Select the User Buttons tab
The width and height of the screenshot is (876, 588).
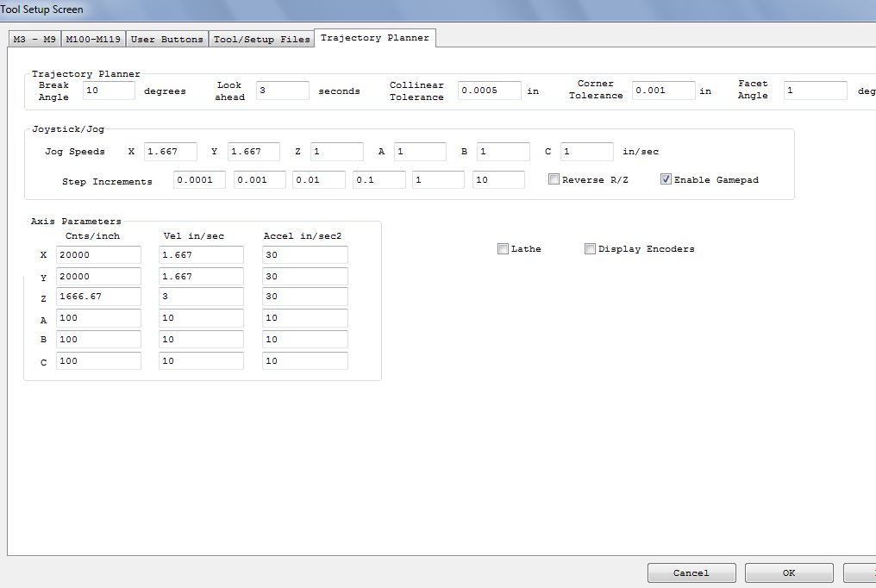click(x=167, y=40)
